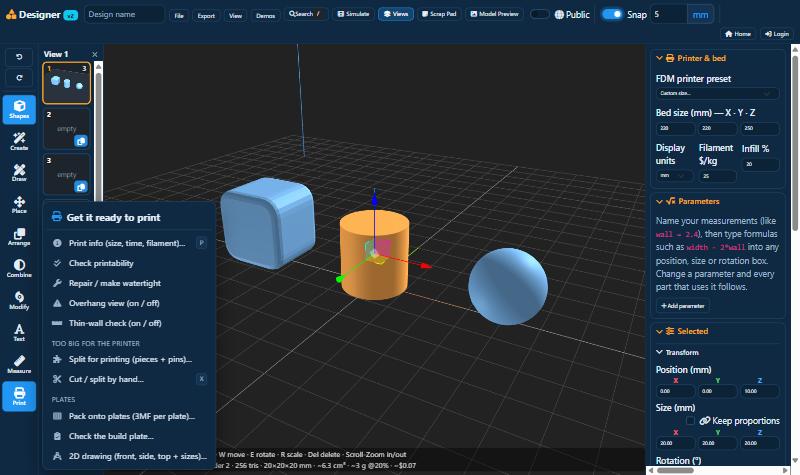The image size is (800, 475).
Task: Toggle the Snap switch
Action: pos(612,14)
